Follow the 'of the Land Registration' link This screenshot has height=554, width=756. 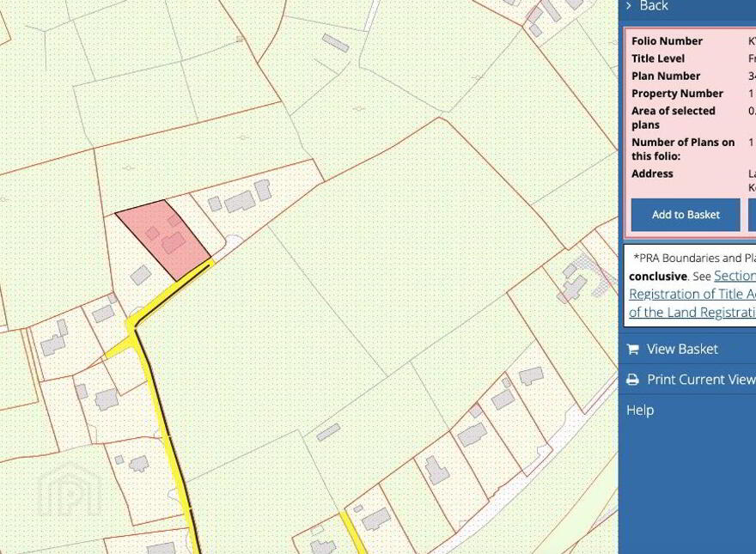tap(692, 313)
